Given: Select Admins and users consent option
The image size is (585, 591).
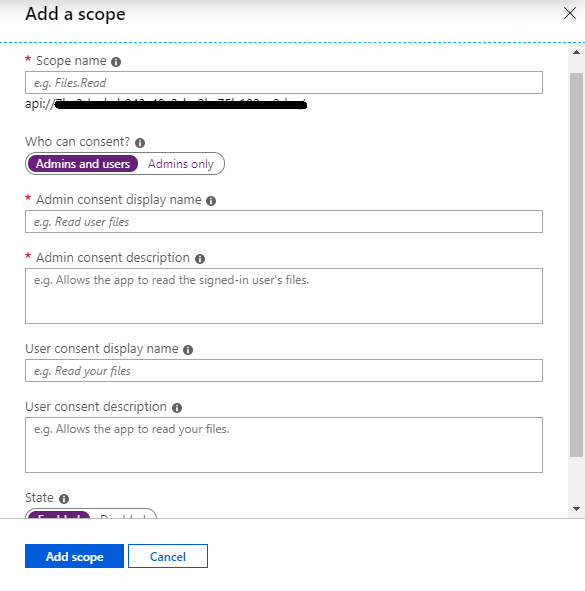Looking at the screenshot, I should [x=83, y=164].
